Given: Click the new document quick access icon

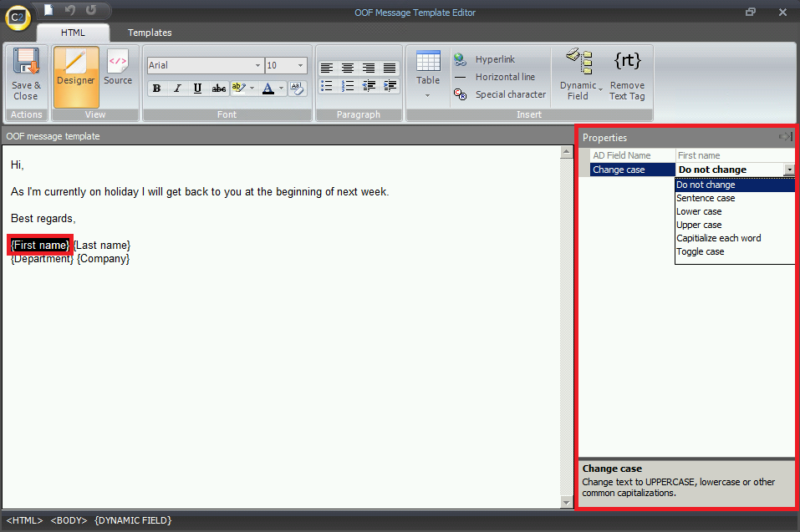Looking at the screenshot, I should click(48, 10).
